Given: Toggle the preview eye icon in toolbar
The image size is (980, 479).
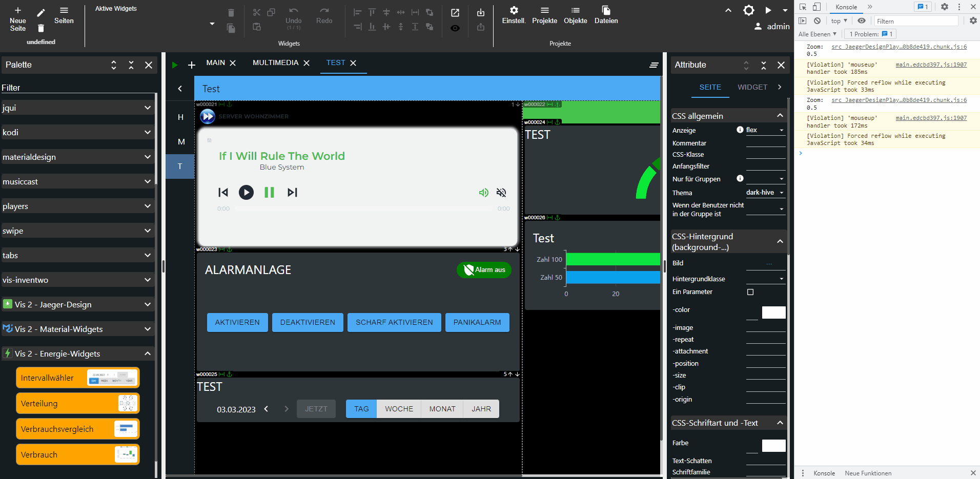Looking at the screenshot, I should (x=455, y=28).
